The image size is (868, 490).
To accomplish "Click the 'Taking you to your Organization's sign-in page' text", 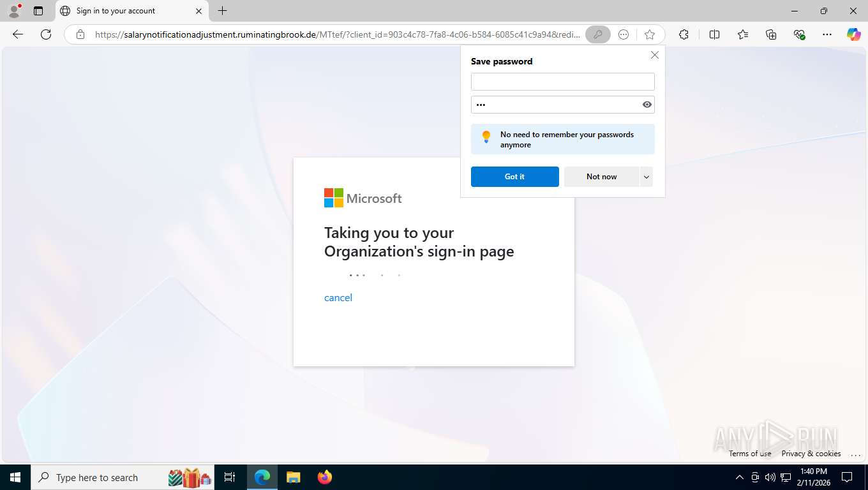I will [x=419, y=242].
